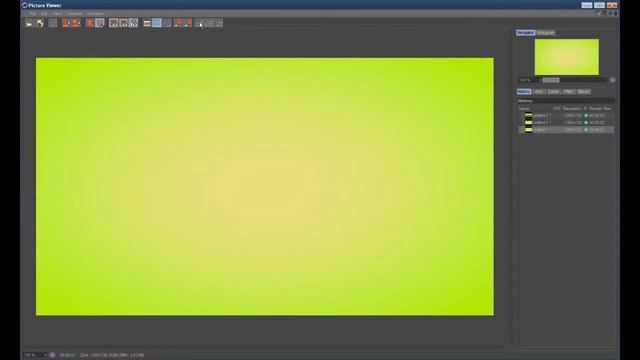This screenshot has width=640, height=360.
Task: Click the second-to-last gray toolbar icon
Action: pyautogui.click(x=209, y=23)
